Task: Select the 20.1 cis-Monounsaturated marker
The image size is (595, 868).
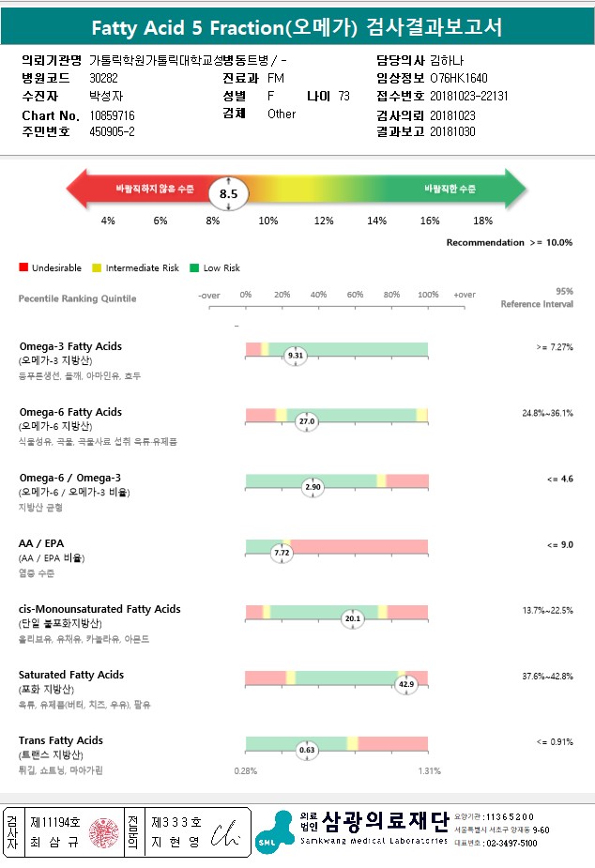Action: click(x=353, y=618)
